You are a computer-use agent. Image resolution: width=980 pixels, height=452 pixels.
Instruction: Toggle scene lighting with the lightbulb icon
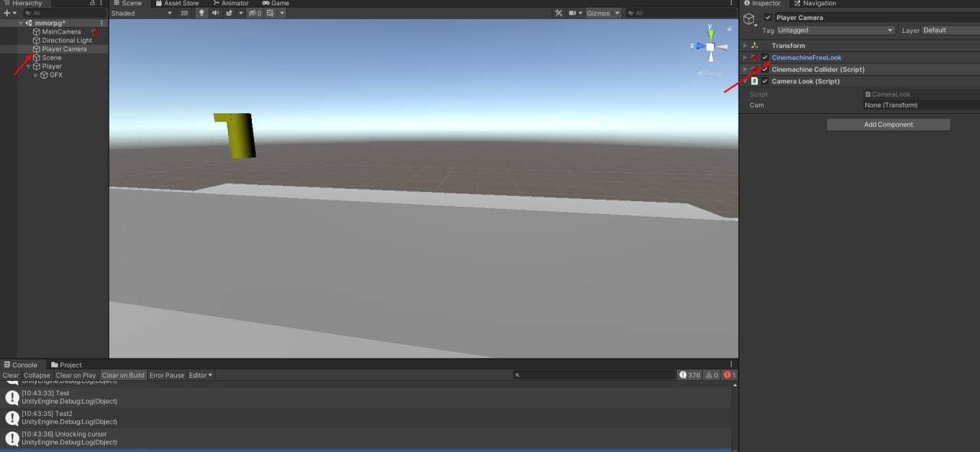pos(201,13)
